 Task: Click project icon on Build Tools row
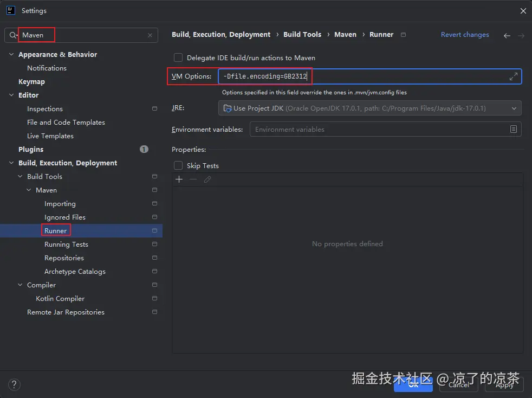coord(155,176)
